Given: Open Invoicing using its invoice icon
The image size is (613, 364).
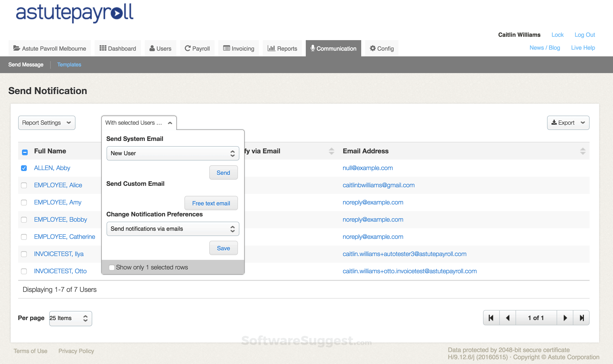Looking at the screenshot, I should click(226, 48).
